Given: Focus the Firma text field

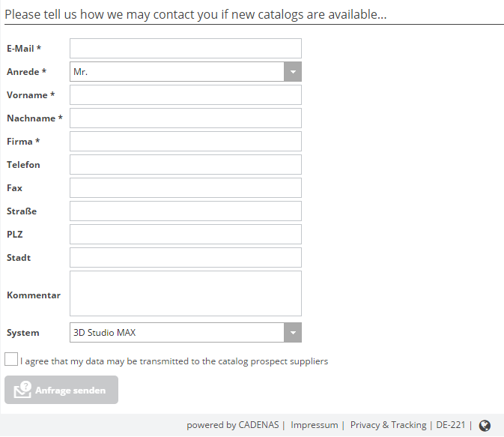Looking at the screenshot, I should 186,142.
